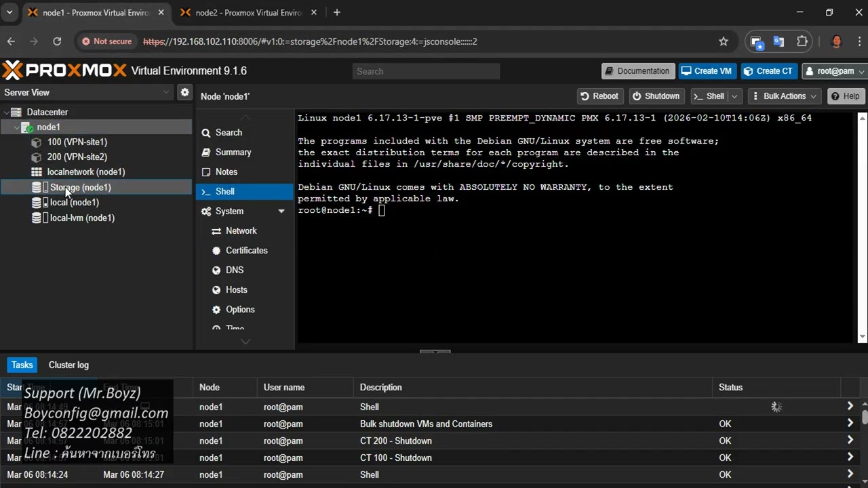Go back in browser history

(11, 41)
